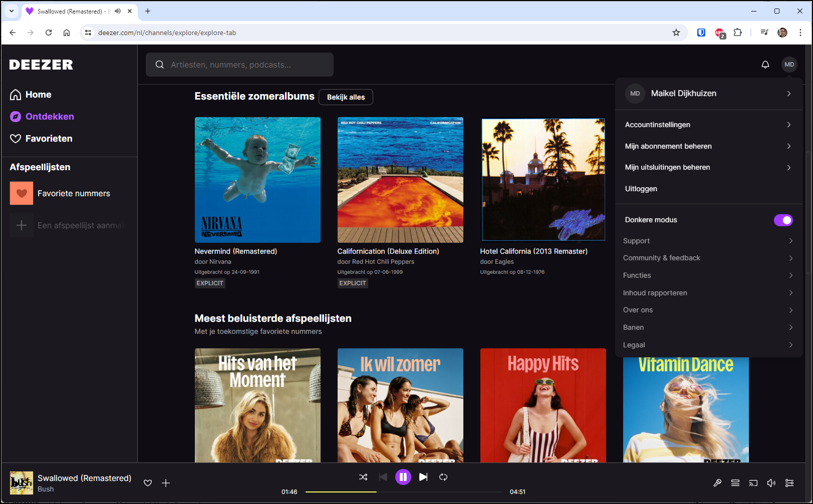
Task: Open Hits van het Moment playlist cover
Action: (x=257, y=405)
